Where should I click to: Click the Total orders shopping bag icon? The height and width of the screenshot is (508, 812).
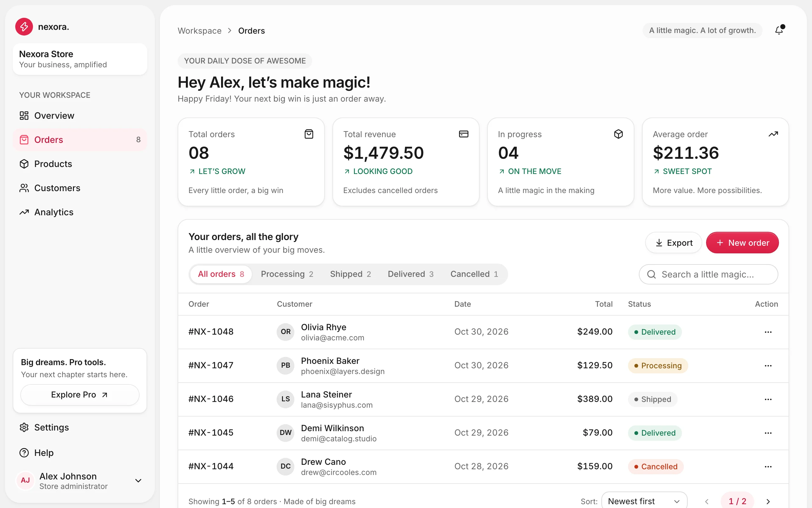pos(309,134)
